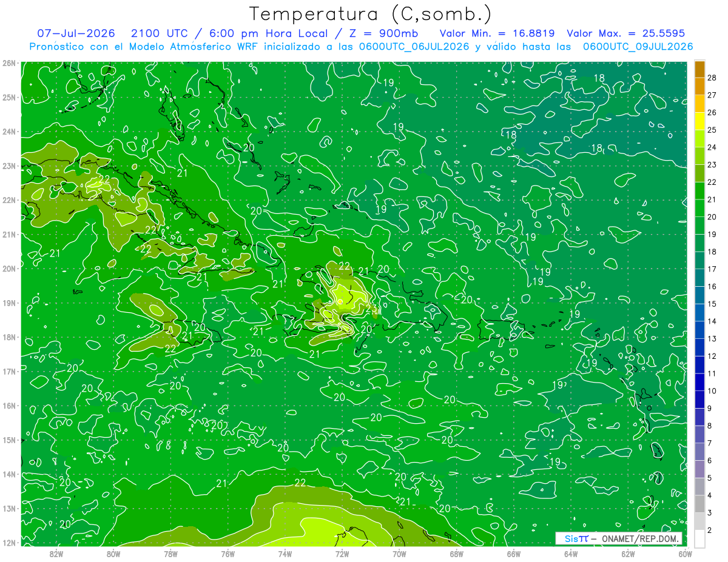Click the color scale value "15"
Viewport: 728px width, 562px height.
tap(712, 304)
